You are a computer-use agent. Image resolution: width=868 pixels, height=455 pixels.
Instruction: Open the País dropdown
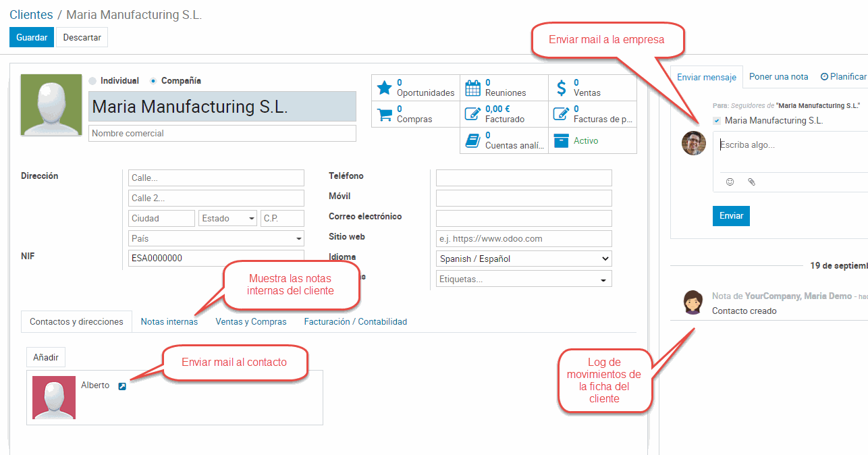(216, 238)
